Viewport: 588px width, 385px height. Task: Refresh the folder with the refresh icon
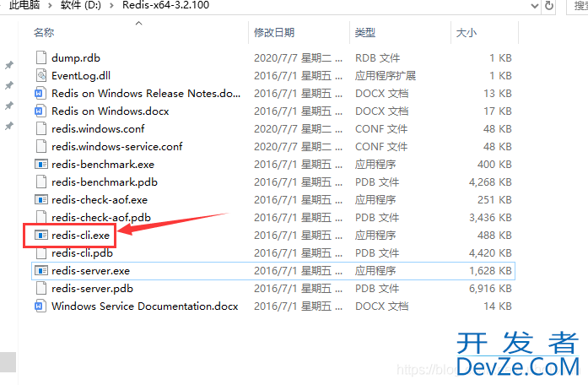[549, 6]
